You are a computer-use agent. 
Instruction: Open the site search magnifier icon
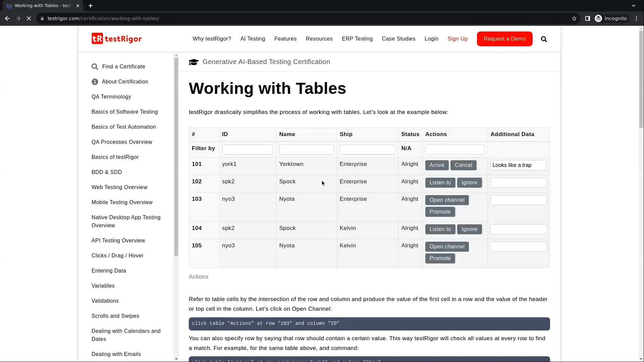coord(544,39)
